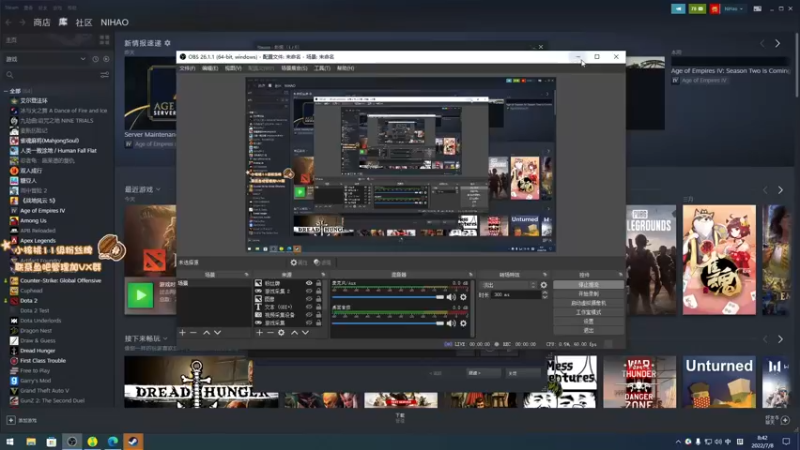Collapse the 全部 games list
The height and width of the screenshot is (450, 800).
click(x=6, y=91)
